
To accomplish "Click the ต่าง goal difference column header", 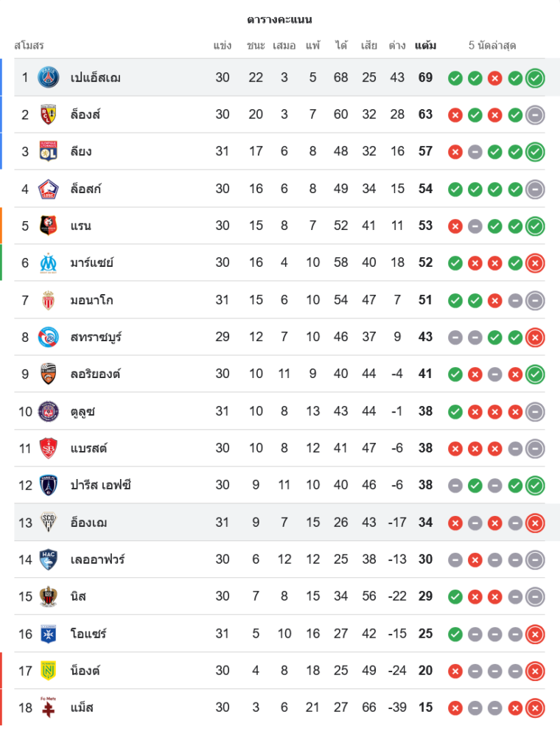I will (397, 46).
